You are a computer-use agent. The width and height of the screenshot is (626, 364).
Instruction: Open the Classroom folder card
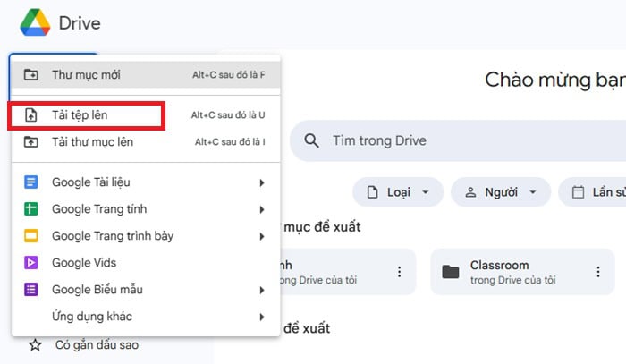click(x=522, y=272)
